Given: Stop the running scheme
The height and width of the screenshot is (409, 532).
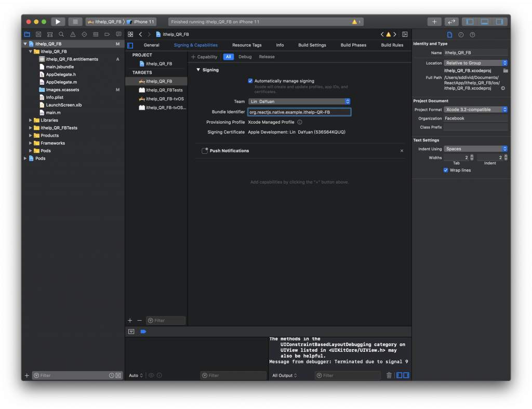Looking at the screenshot, I should point(75,22).
